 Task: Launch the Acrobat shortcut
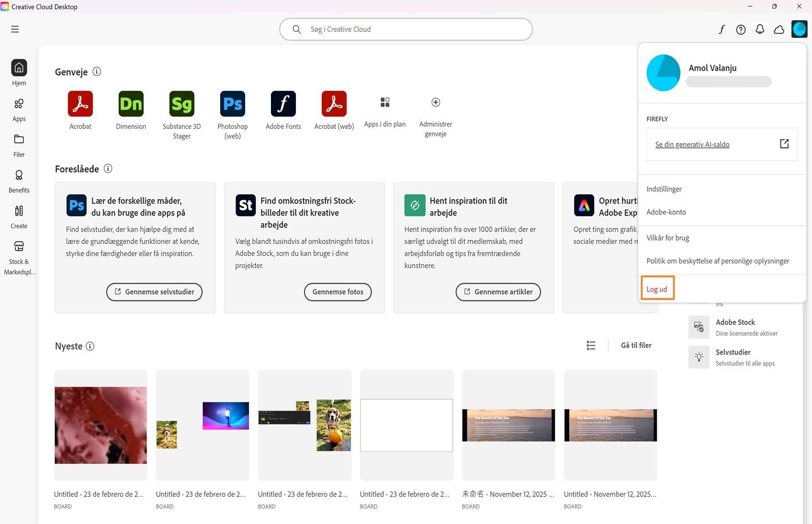click(x=80, y=103)
